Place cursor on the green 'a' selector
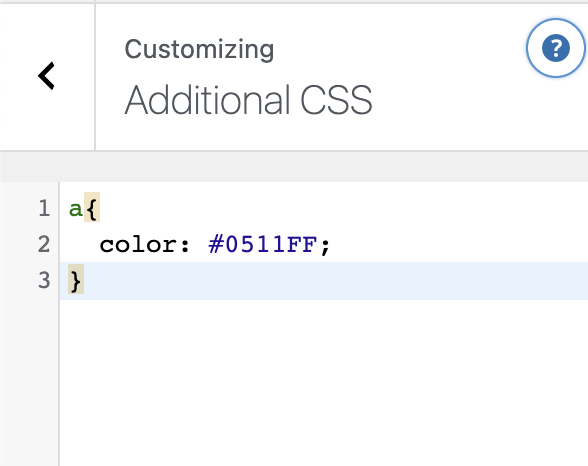The height and width of the screenshot is (466, 588). point(76,209)
